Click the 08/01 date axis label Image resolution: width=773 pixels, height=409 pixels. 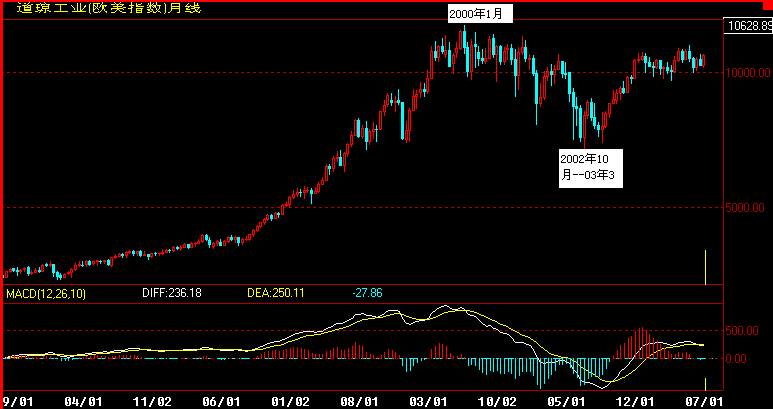(360, 402)
